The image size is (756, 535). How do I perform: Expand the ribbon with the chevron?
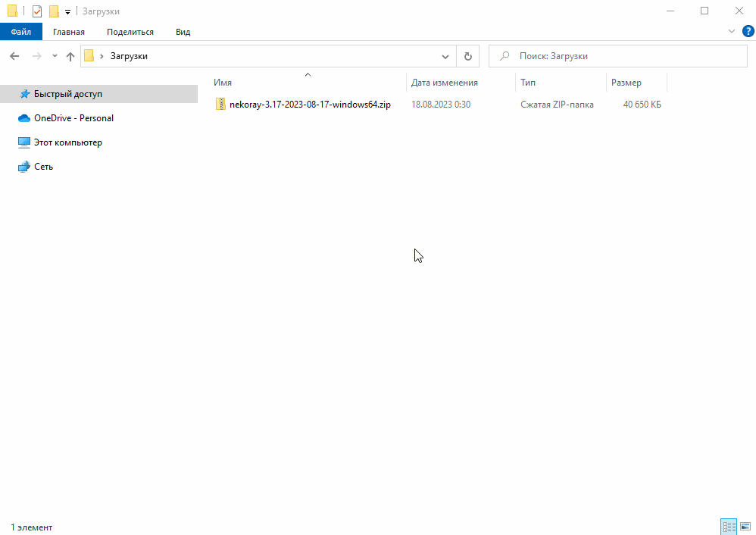pyautogui.click(x=732, y=31)
